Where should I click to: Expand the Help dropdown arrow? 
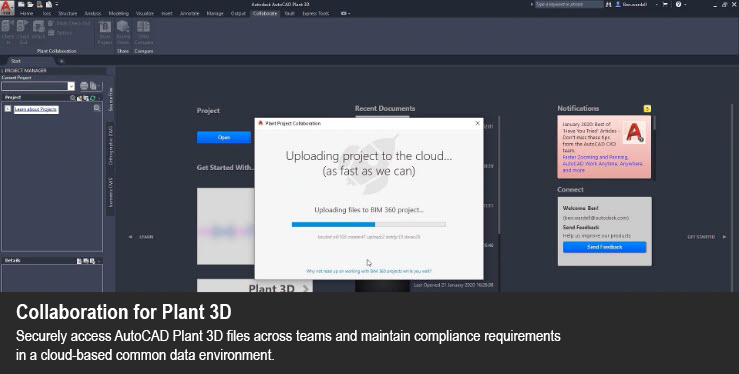tap(685, 4)
